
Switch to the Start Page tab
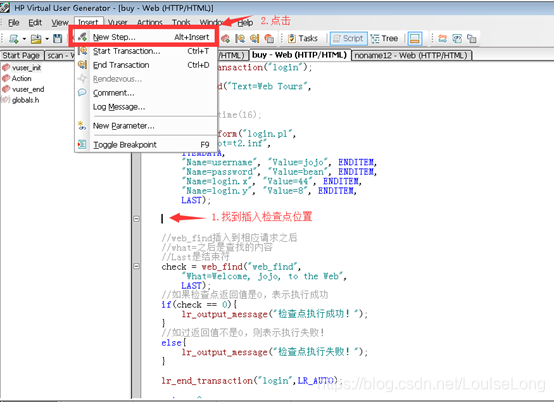tap(22, 55)
